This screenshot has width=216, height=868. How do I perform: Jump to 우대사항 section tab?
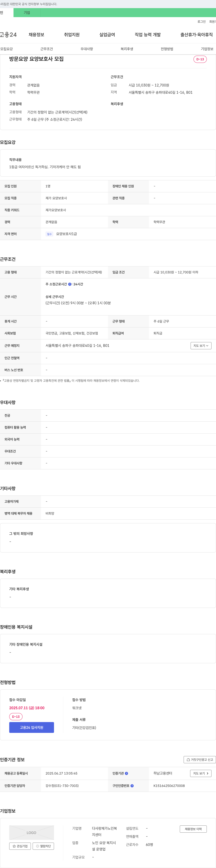pos(86,49)
